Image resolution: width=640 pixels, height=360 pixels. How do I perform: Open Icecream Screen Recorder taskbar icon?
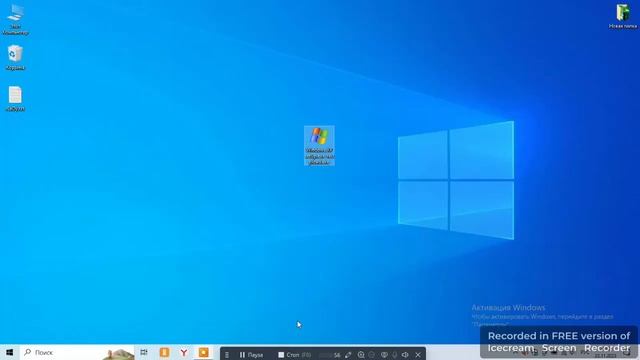click(x=203, y=352)
